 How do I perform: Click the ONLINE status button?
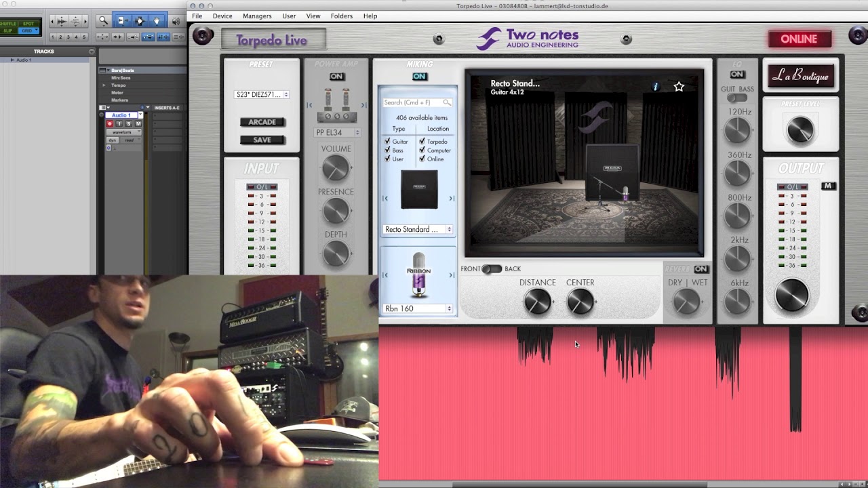point(799,39)
